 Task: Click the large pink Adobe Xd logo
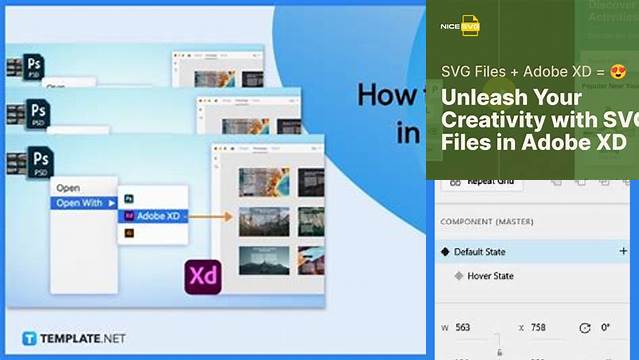tap(203, 277)
